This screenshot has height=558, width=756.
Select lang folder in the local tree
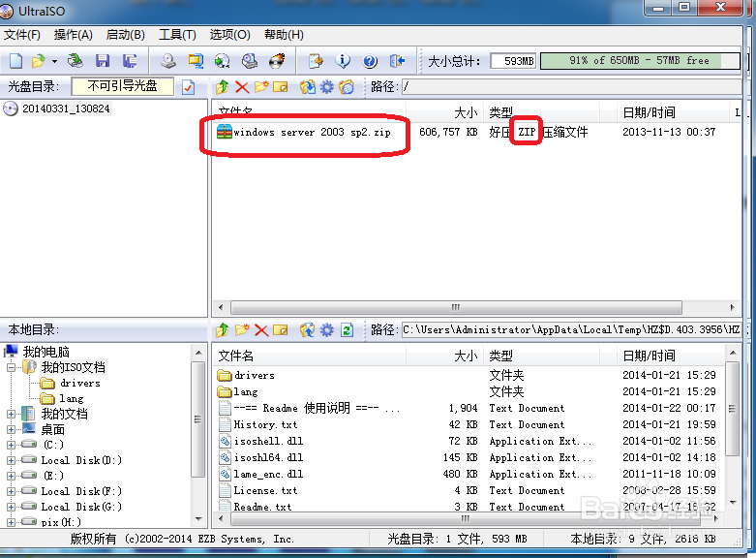(72, 399)
